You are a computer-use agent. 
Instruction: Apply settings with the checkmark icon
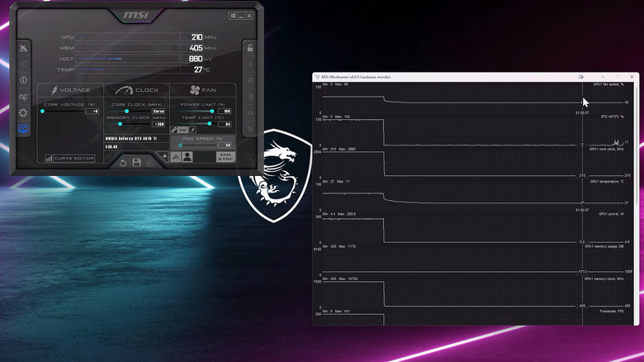point(150,164)
